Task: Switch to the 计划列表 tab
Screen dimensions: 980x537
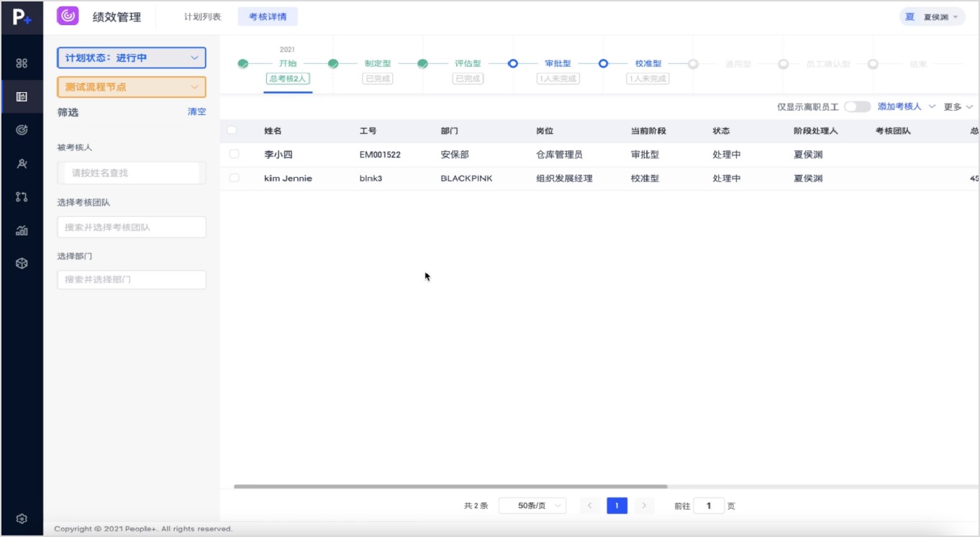Action: (x=202, y=17)
